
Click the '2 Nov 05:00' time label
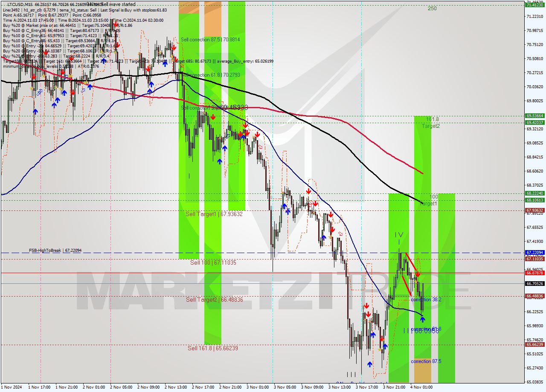pos(121,387)
